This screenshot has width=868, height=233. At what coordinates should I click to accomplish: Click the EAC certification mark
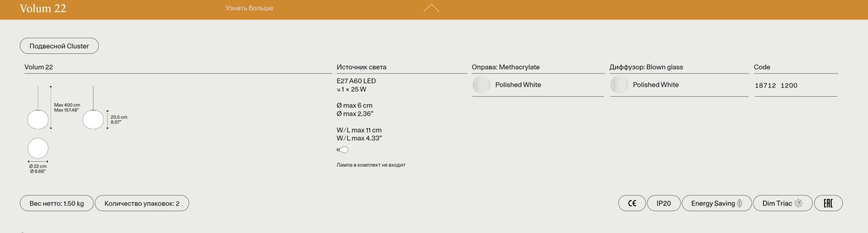coord(828,203)
